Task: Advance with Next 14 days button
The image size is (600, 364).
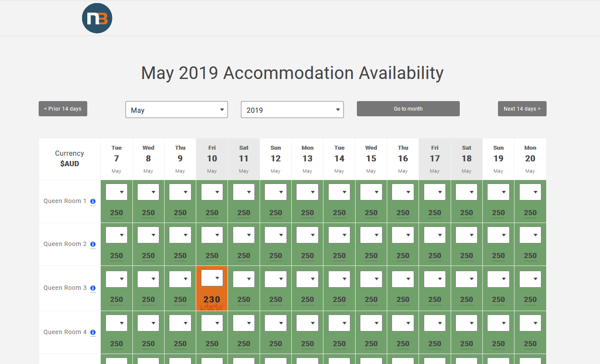Action: point(522,109)
